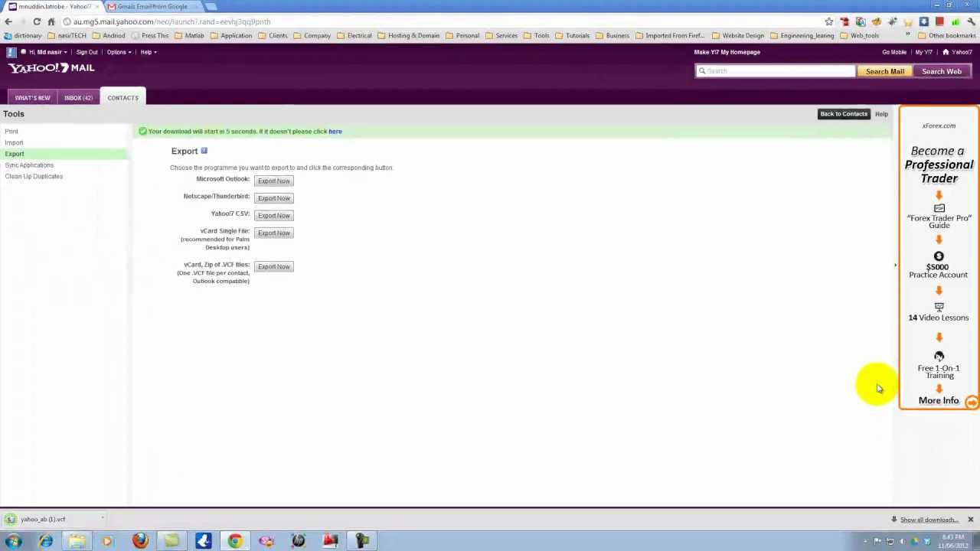Select Export in the Tools sidebar
This screenshot has height=551, width=980.
[x=15, y=154]
